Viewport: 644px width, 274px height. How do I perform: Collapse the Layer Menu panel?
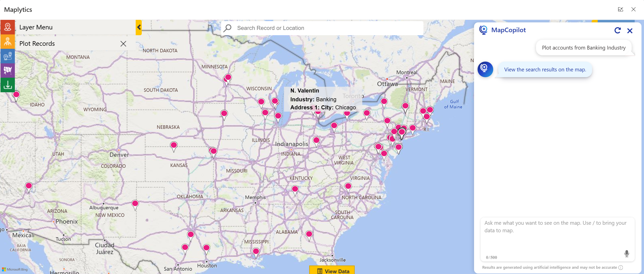(139, 27)
